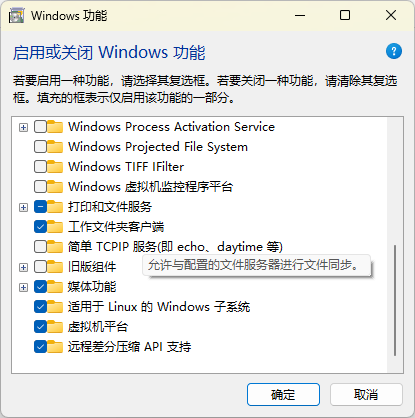Click the folder icon for Windows Projected File System
This screenshot has height=418, width=415.
click(x=55, y=147)
